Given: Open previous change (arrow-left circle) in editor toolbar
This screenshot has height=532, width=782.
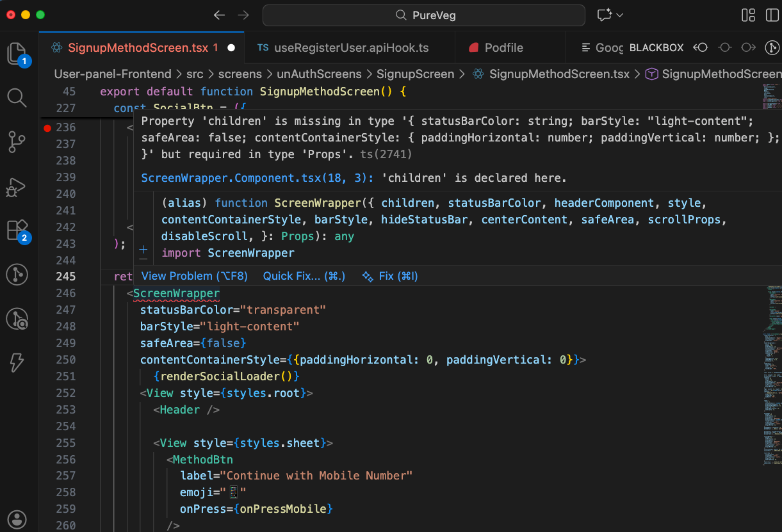Looking at the screenshot, I should point(702,47).
